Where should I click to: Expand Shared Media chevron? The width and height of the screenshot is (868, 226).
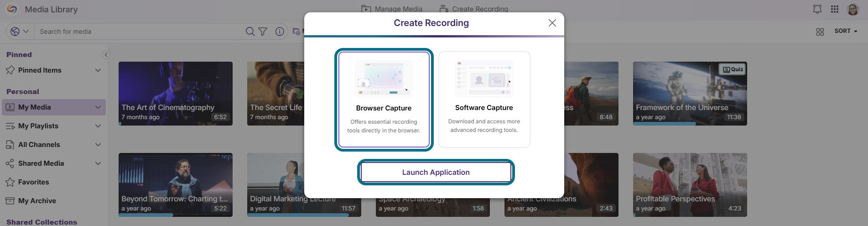[98, 163]
